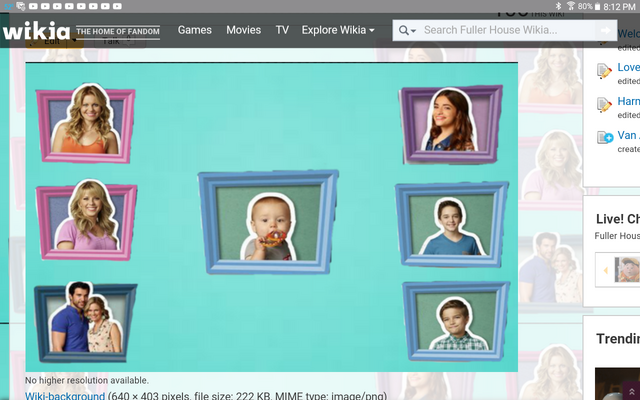Click the new page plus icon beside 'Van…'
This screenshot has height=400, width=640.
[x=604, y=138]
